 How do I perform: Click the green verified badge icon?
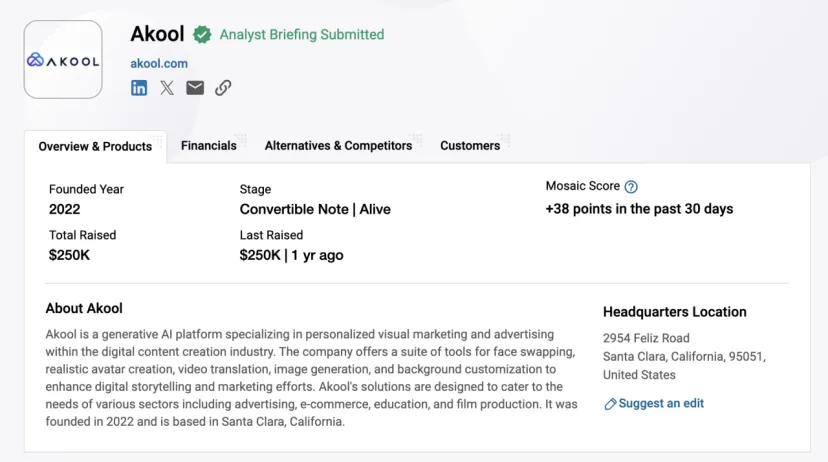click(x=202, y=35)
